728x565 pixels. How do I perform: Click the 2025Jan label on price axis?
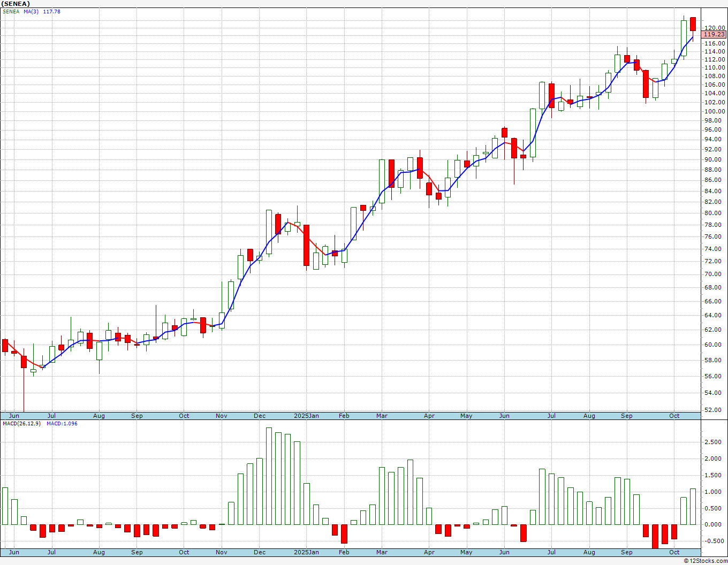click(307, 416)
